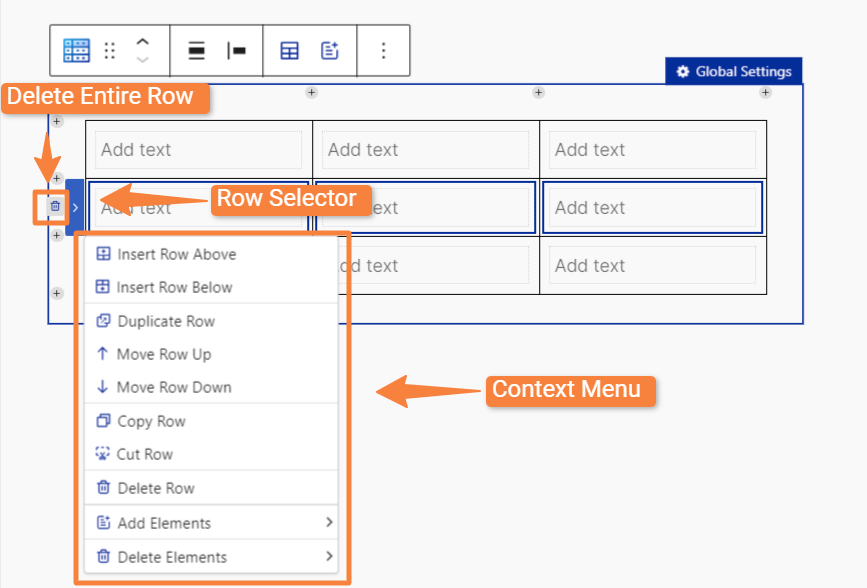This screenshot has height=588, width=867.
Task: Select Duplicate Row from the context menu
Action: 211,321
